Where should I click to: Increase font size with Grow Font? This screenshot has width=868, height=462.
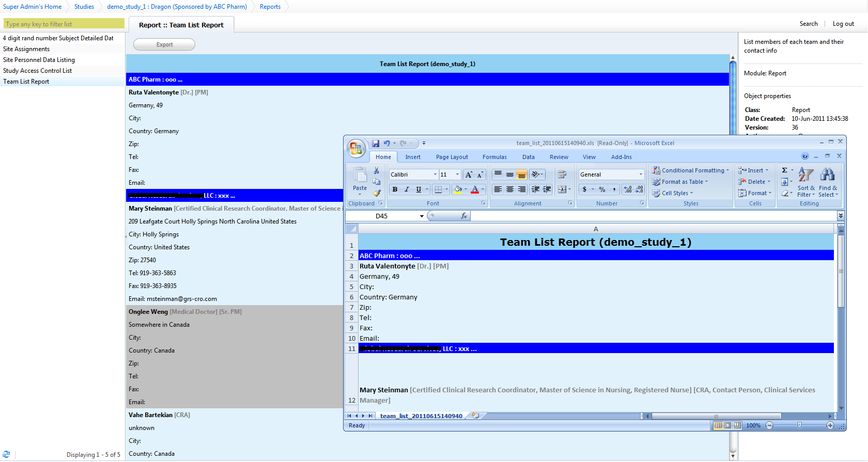coord(469,174)
